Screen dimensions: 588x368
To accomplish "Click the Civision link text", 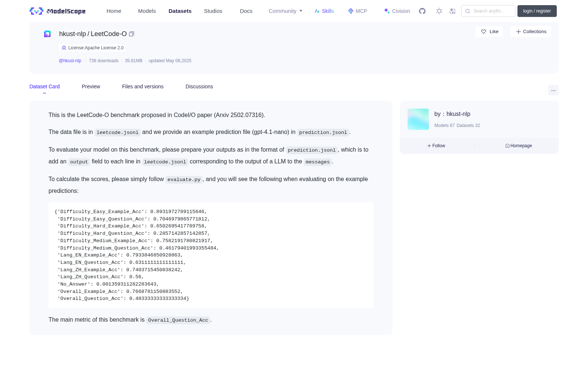I will pyautogui.click(x=401, y=11).
